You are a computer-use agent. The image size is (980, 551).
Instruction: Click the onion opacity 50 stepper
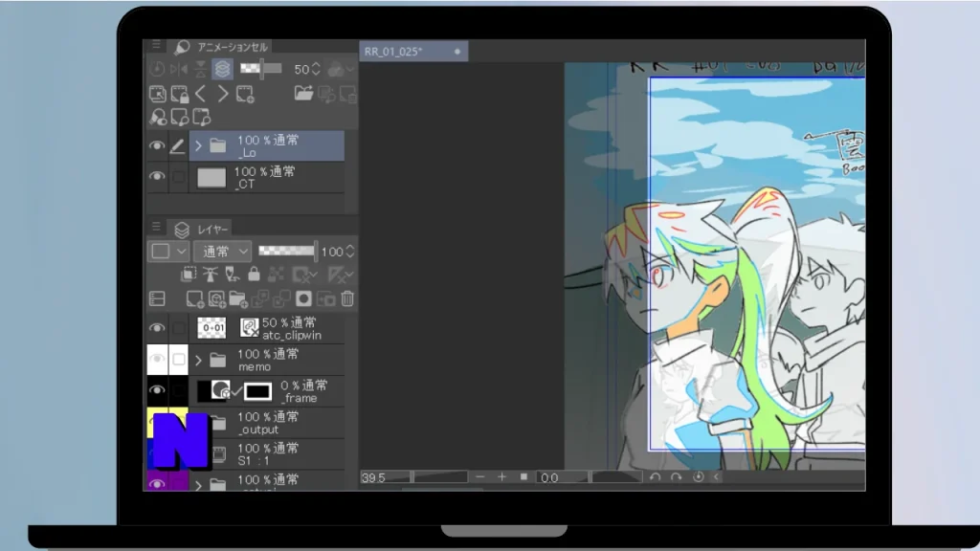pyautogui.click(x=316, y=69)
